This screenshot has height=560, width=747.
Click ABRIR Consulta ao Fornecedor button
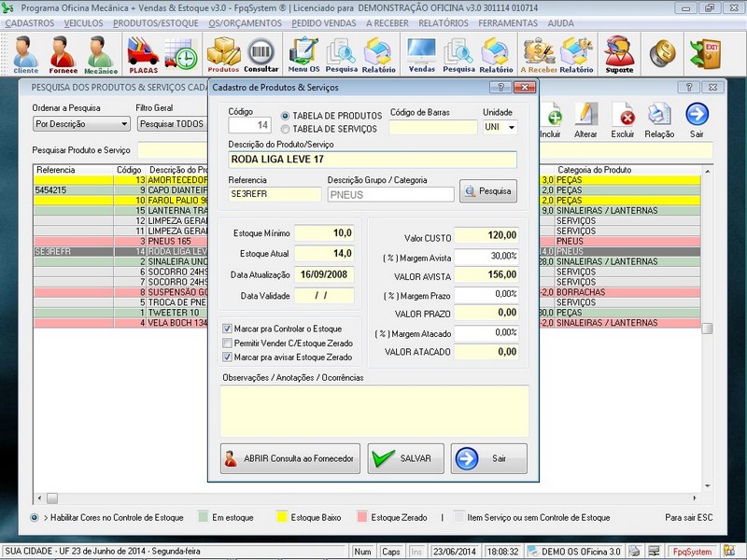pyautogui.click(x=290, y=458)
